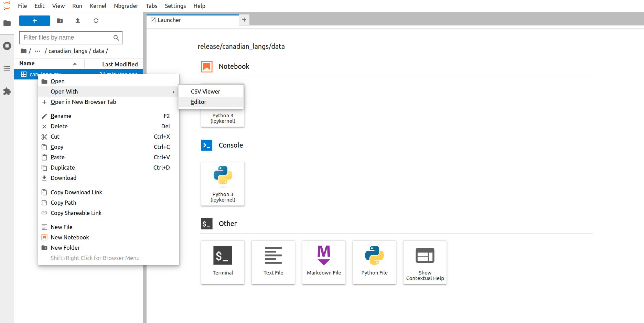Select CSV Viewer in submenu
Screen dimensions: 644x323
click(211, 91)
